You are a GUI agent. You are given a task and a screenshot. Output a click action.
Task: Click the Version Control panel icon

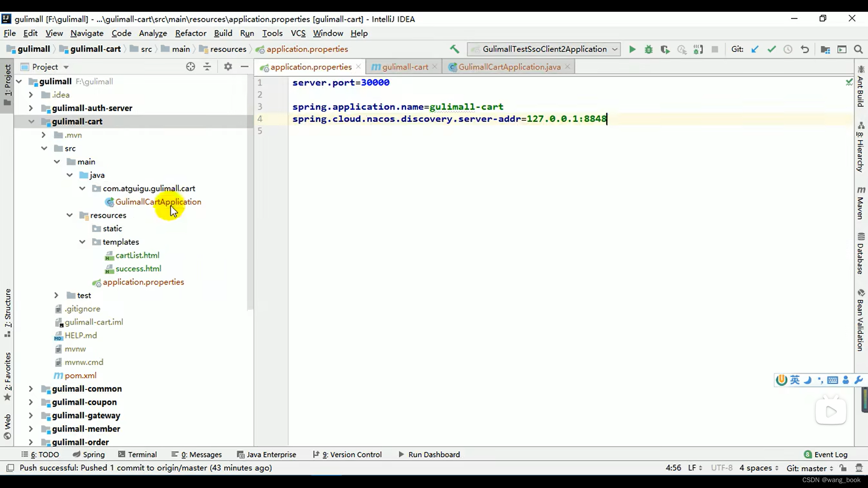(352, 454)
